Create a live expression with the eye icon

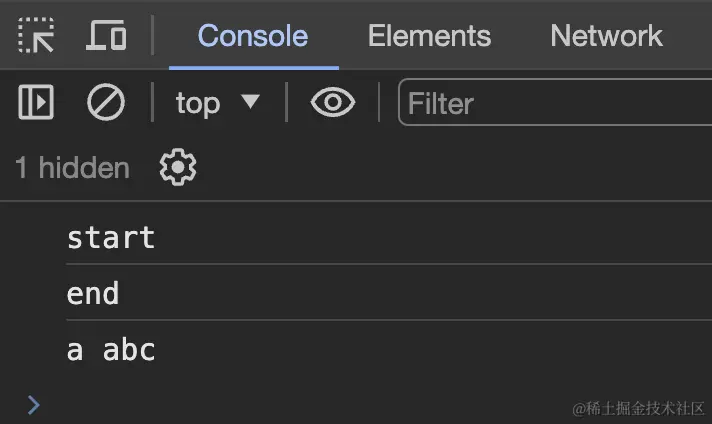click(333, 102)
